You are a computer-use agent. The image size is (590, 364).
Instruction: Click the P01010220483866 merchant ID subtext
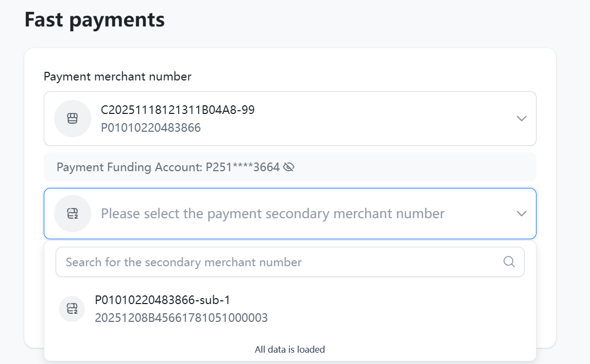coord(151,128)
